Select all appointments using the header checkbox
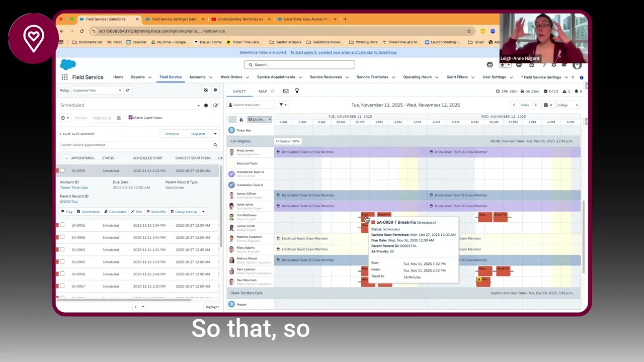 62,158
